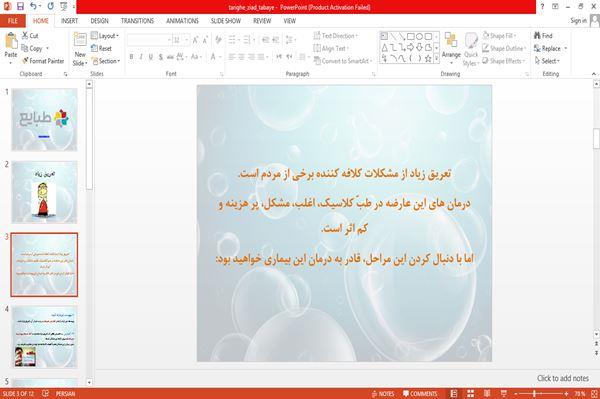Switch to the TRANSITIONS tab
Image resolution: width=600 pixels, height=399 pixels.
pos(137,21)
